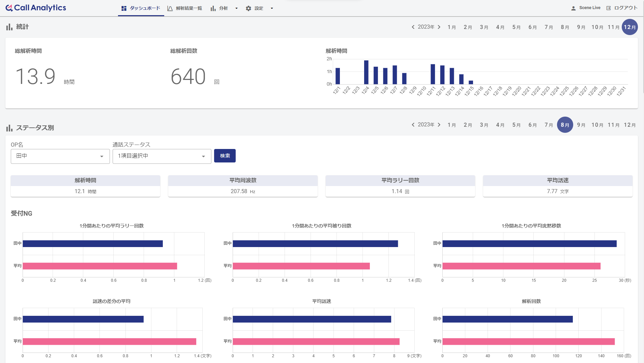Click 平均 bar in 1分間あたりの平均被り回数 chart
The width and height of the screenshot is (644, 363).
[x=301, y=266]
